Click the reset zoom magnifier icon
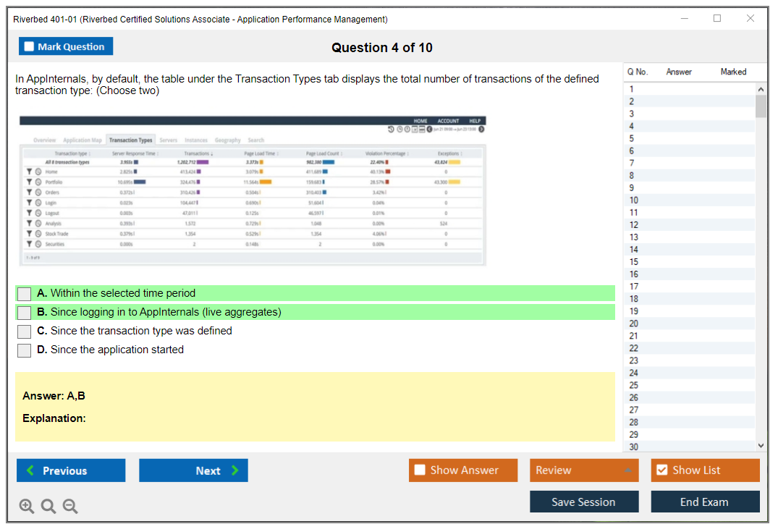Screen dimensions: 778x532 48,507
